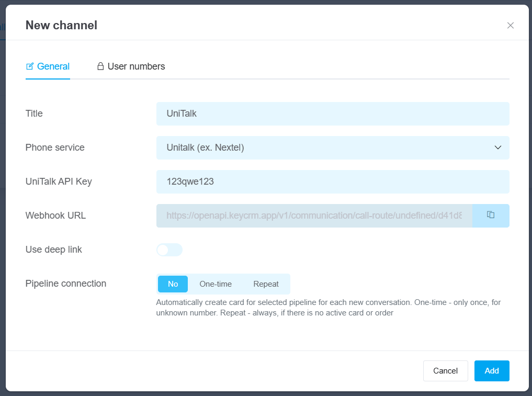Screen dimensions: 532x396
Task: Click Add to create the channel
Action: pyautogui.click(x=491, y=371)
